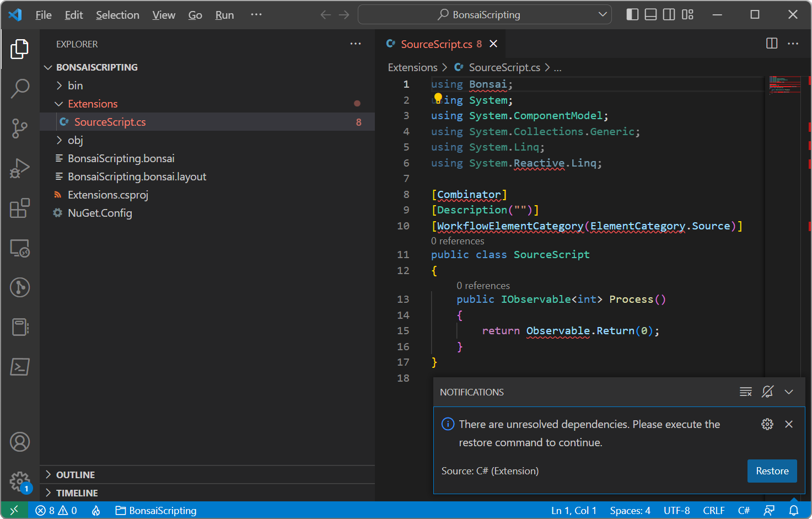Click the Restore button
The height and width of the screenshot is (519, 812).
(x=772, y=471)
